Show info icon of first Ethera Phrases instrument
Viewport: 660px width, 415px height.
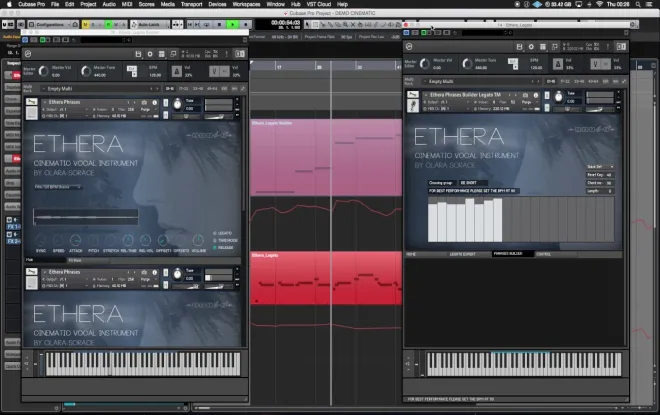pos(154,102)
